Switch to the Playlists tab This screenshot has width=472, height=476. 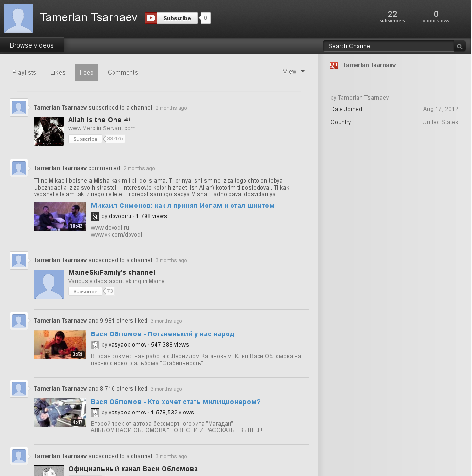pyautogui.click(x=24, y=73)
